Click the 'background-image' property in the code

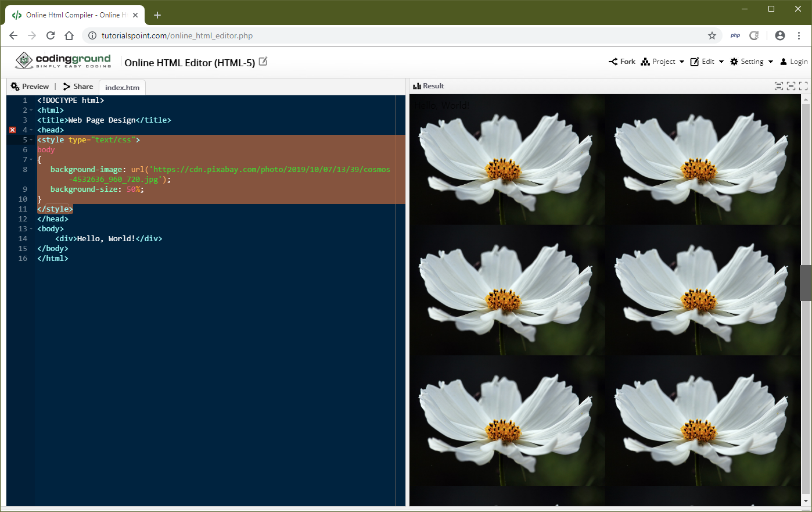[x=86, y=170]
